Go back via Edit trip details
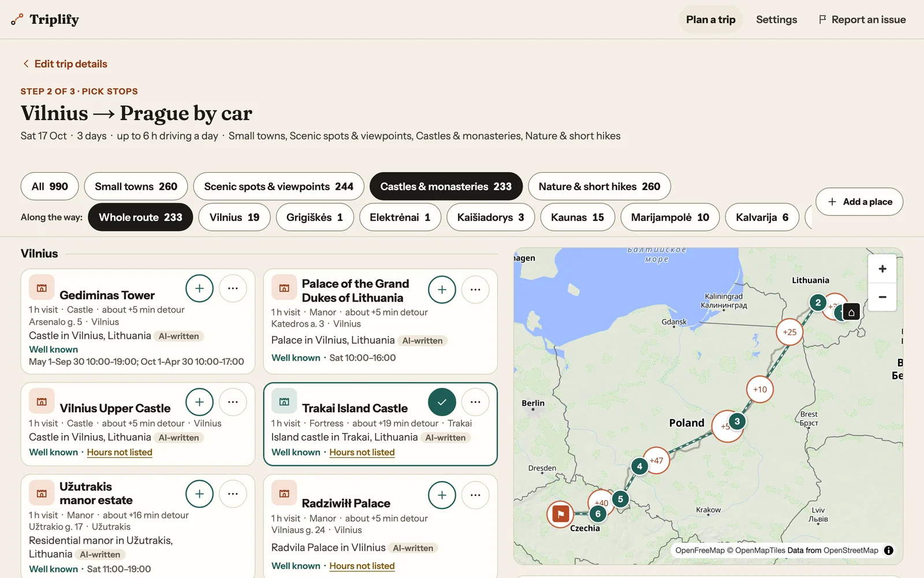 click(x=65, y=64)
